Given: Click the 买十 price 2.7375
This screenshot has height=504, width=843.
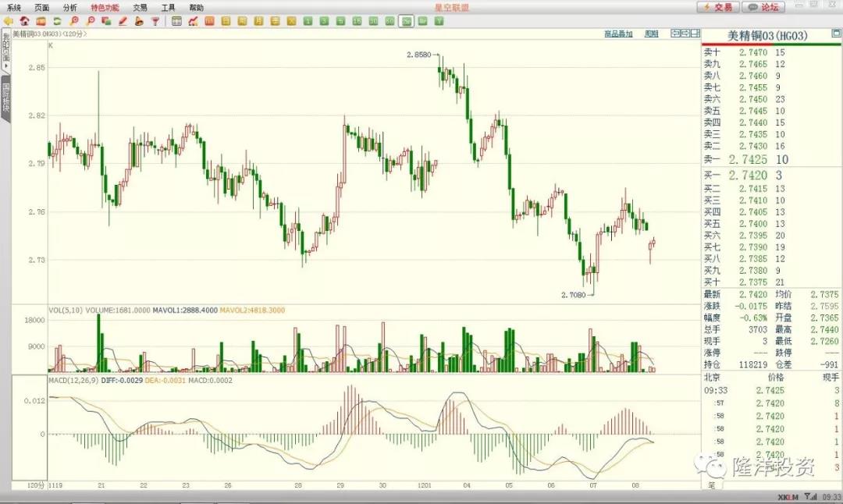Looking at the screenshot, I should click(753, 282).
